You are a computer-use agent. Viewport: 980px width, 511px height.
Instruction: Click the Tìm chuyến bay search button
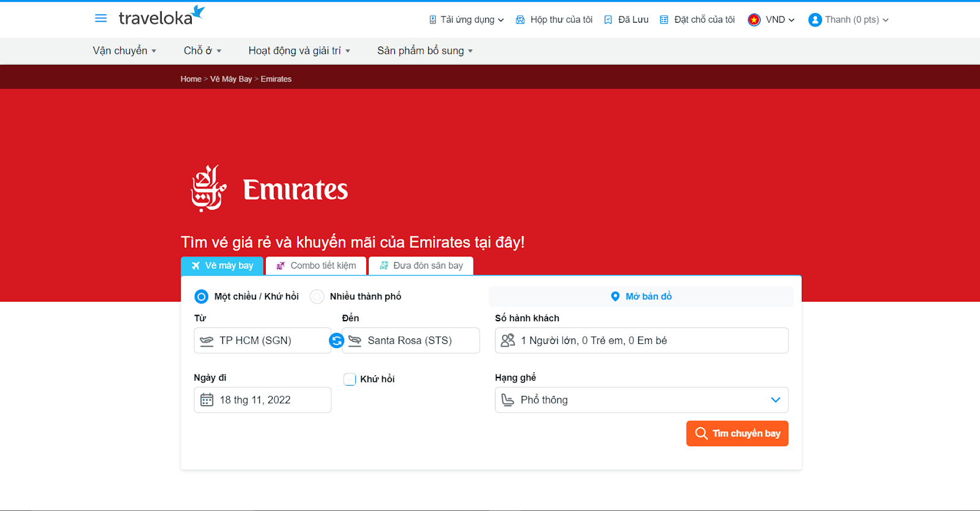click(737, 433)
